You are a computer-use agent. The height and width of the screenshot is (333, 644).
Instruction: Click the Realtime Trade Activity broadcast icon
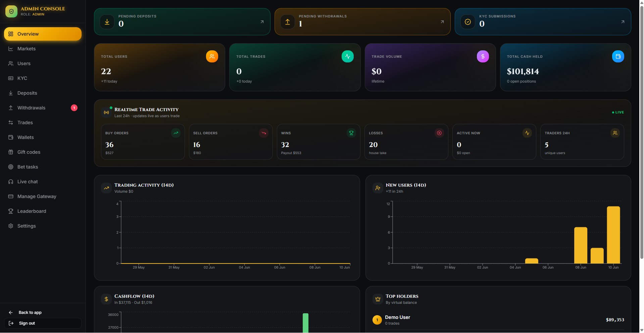click(x=106, y=112)
